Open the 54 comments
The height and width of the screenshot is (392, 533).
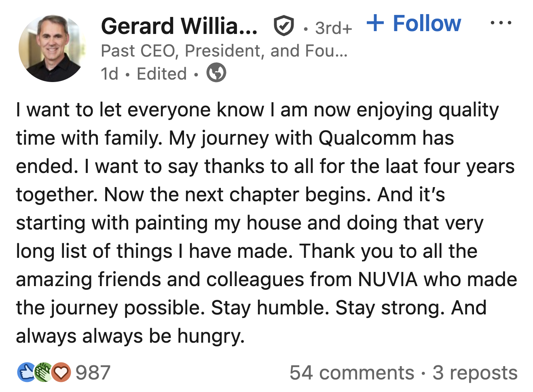352,372
